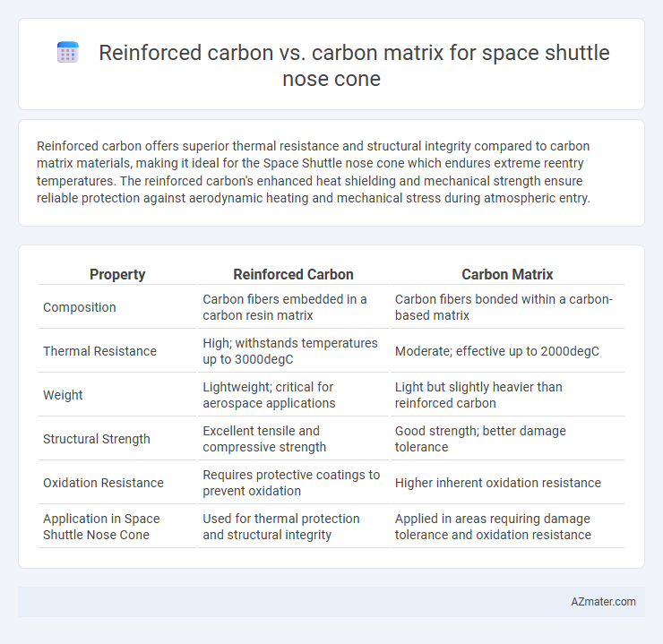Select the 'Composition' row label

79,307
